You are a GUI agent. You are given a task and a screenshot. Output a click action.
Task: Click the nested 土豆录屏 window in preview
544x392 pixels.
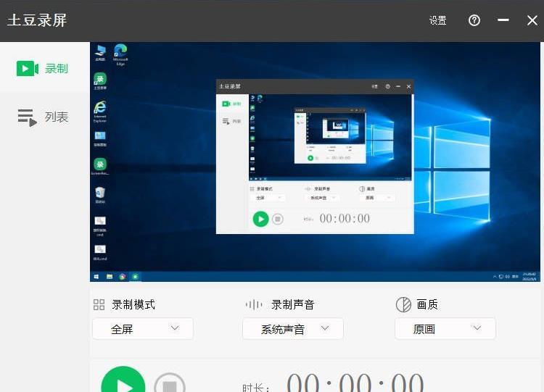(x=315, y=157)
